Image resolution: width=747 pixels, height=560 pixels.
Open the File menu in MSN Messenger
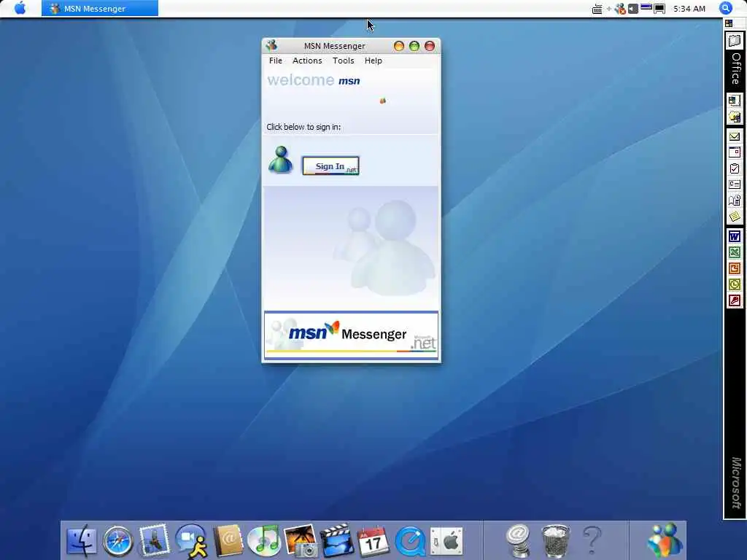click(x=275, y=61)
